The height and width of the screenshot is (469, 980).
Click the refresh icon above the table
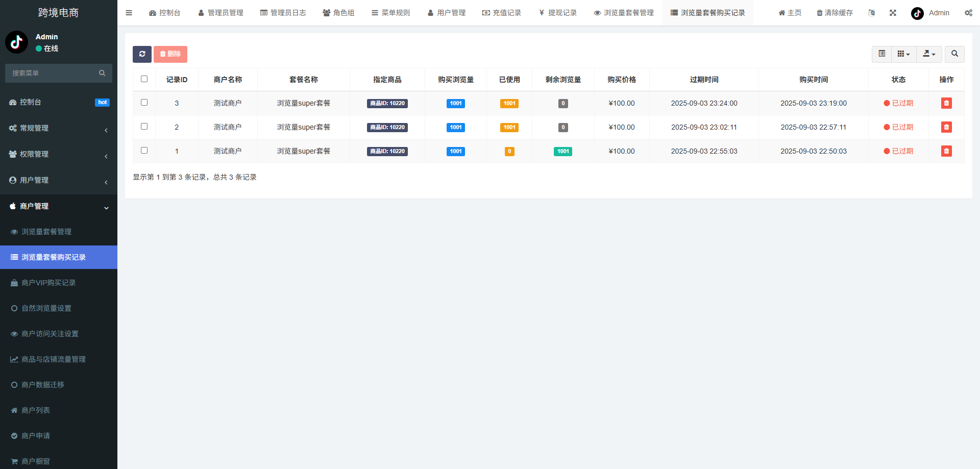(x=142, y=54)
